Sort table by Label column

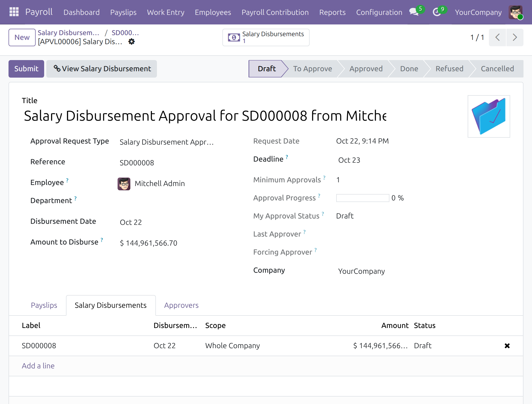(x=31, y=326)
